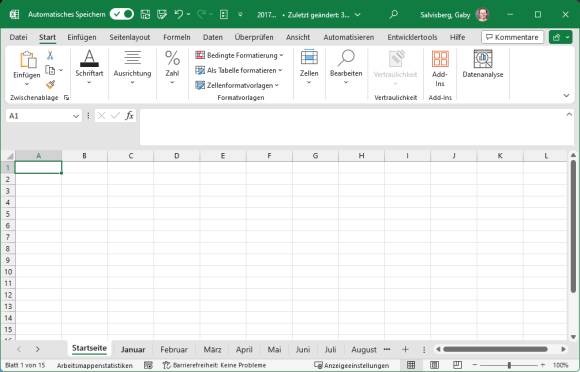
Task: Open the Formeln tab
Action: tap(177, 37)
